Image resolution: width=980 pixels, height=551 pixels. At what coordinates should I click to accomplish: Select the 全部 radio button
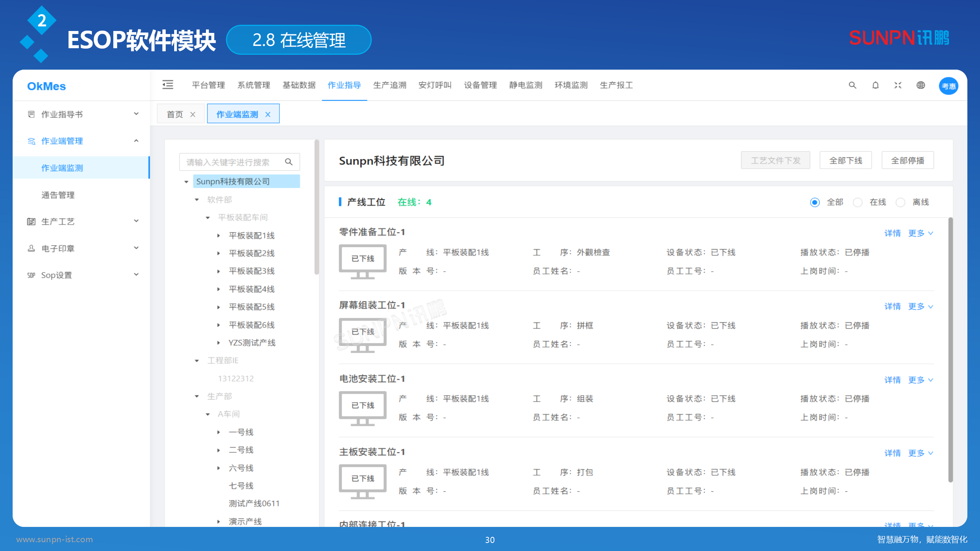pos(815,202)
